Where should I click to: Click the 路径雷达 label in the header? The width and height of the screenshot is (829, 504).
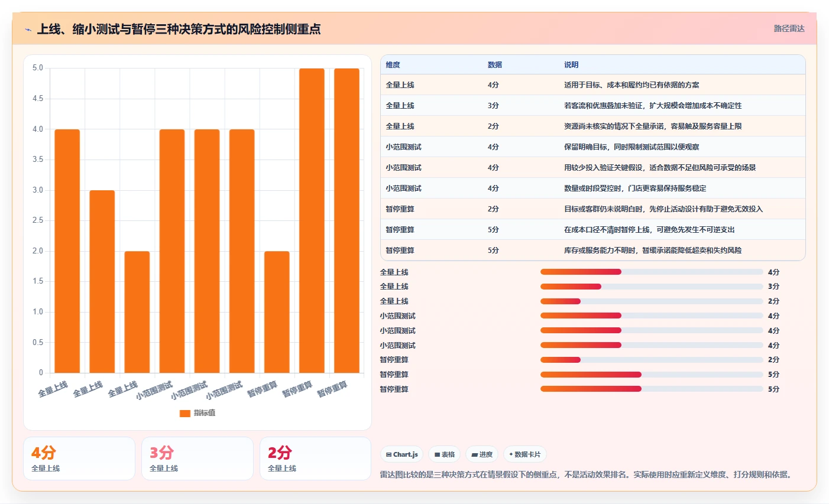[x=789, y=28]
